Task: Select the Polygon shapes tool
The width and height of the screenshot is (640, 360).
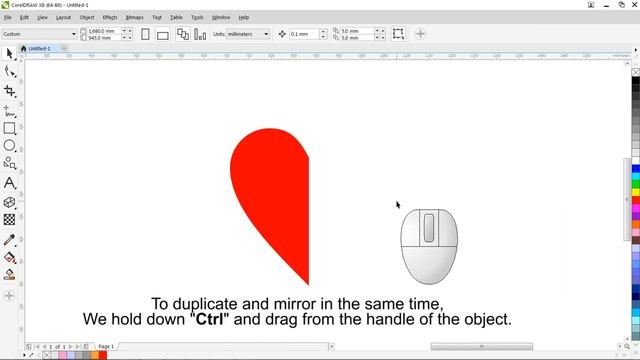Action: (x=9, y=163)
